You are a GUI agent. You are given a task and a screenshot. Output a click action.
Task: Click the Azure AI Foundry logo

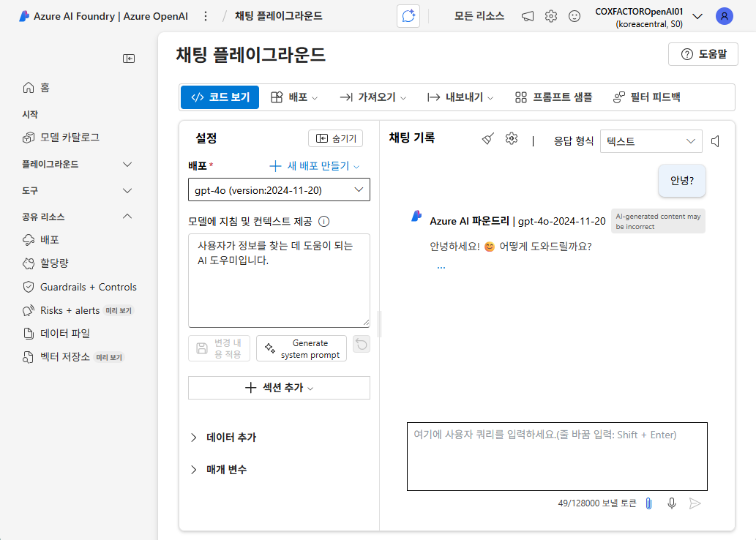pos(24,16)
